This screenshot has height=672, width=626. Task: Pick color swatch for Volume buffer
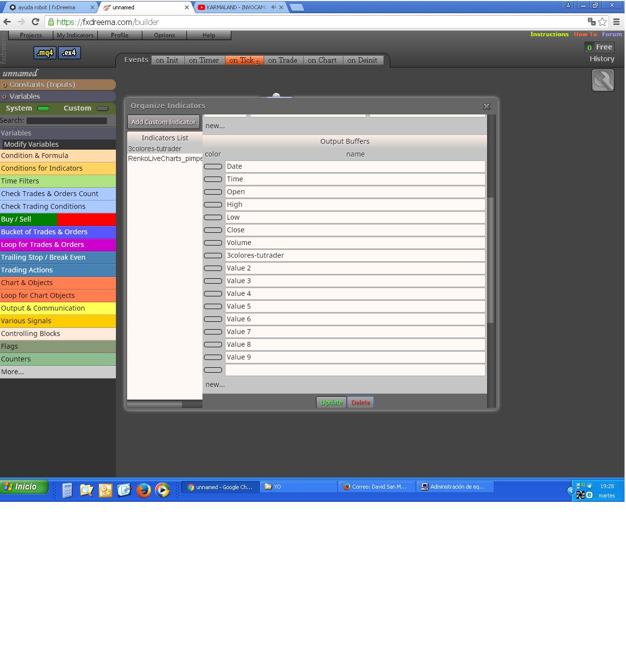[x=213, y=243]
